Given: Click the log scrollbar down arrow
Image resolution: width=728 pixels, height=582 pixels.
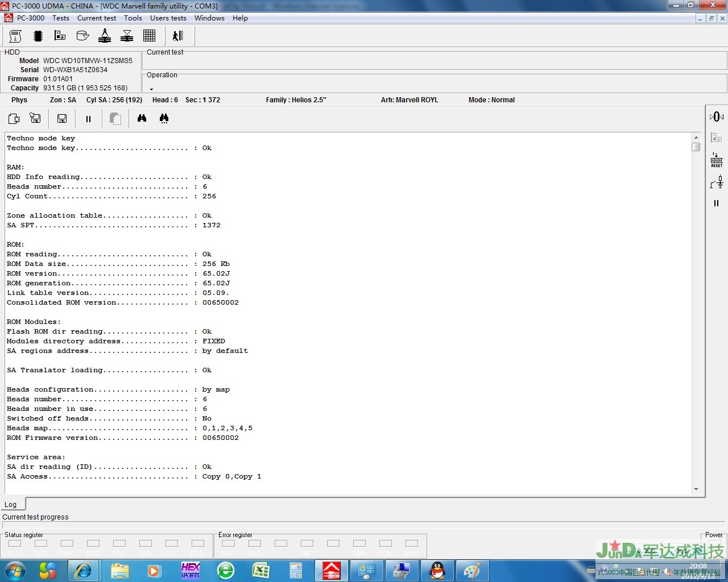Looking at the screenshot, I should (696, 489).
